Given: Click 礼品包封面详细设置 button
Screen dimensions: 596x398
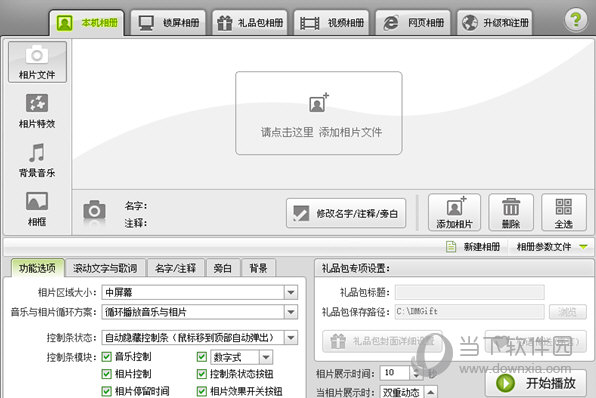Looking at the screenshot, I should click(x=382, y=341).
